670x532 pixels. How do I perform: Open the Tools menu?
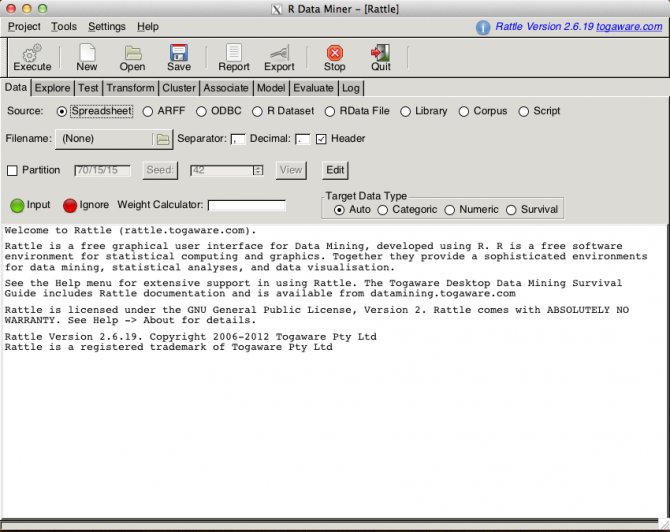tap(64, 27)
